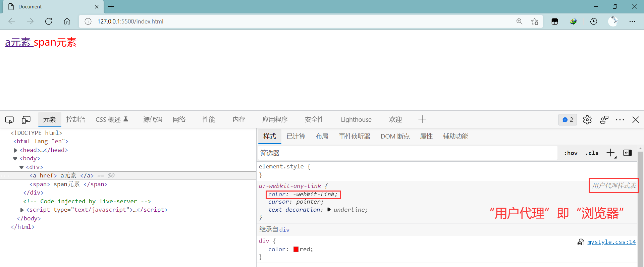Activate the inspect element picker tool

point(9,120)
